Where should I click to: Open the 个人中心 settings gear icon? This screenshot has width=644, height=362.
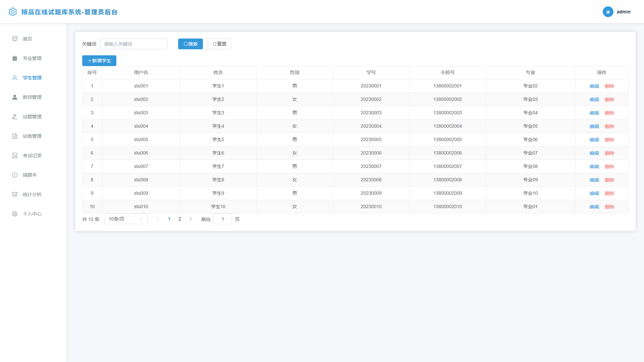click(15, 214)
